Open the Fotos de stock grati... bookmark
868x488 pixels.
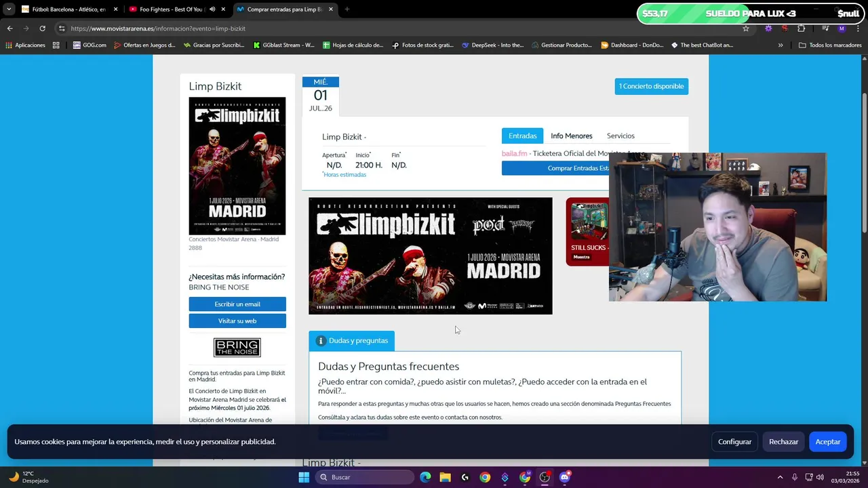422,45
